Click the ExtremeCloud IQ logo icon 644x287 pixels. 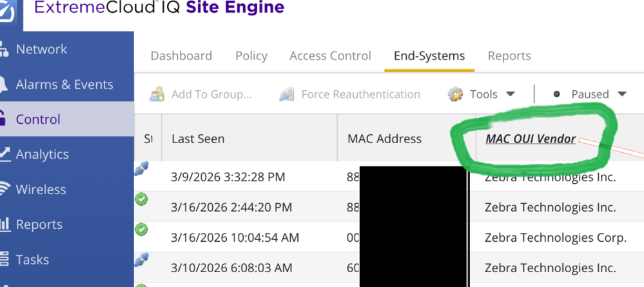click(8, 11)
